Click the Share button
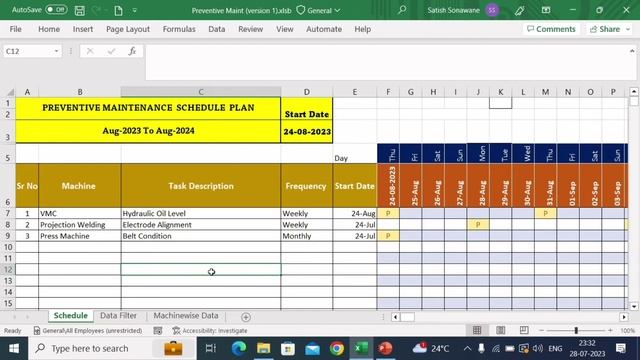This screenshot has width=640, height=360. [x=605, y=29]
